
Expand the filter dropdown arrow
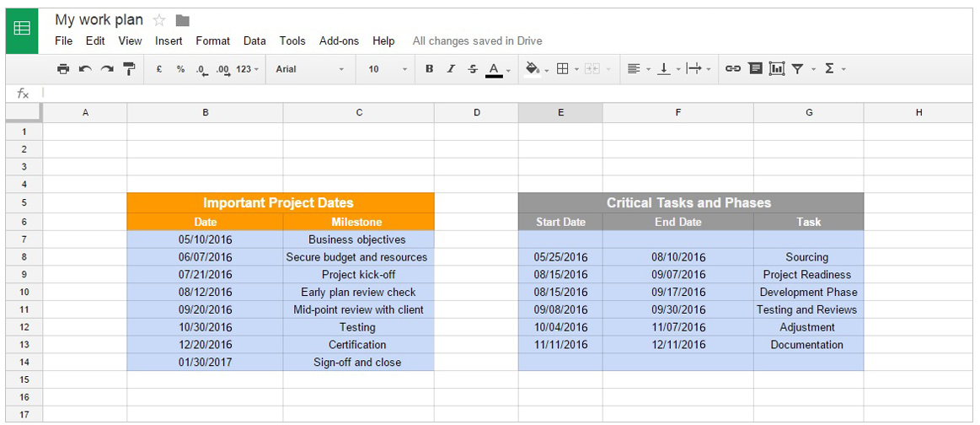tap(813, 70)
